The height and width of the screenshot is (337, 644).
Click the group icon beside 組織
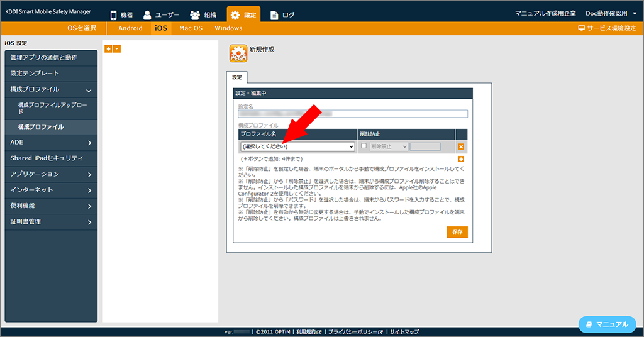coord(195,15)
